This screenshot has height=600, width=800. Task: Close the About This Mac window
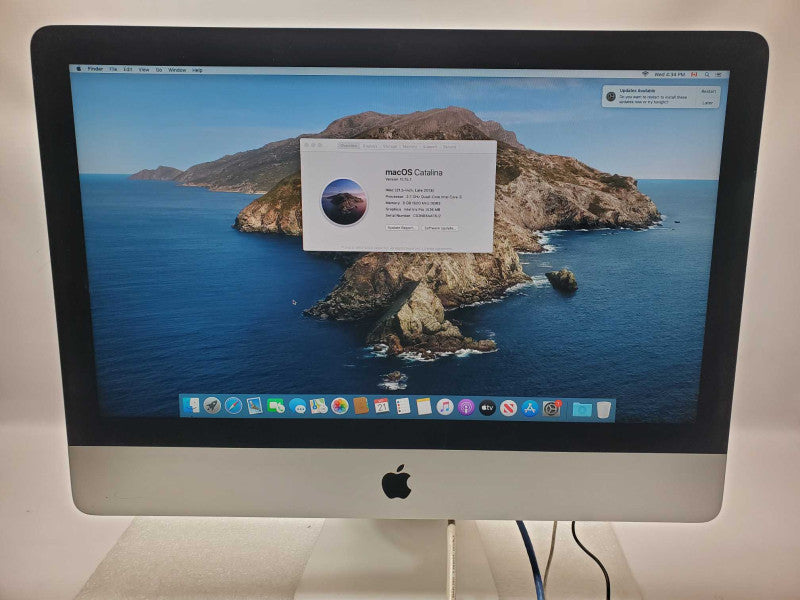[x=307, y=145]
